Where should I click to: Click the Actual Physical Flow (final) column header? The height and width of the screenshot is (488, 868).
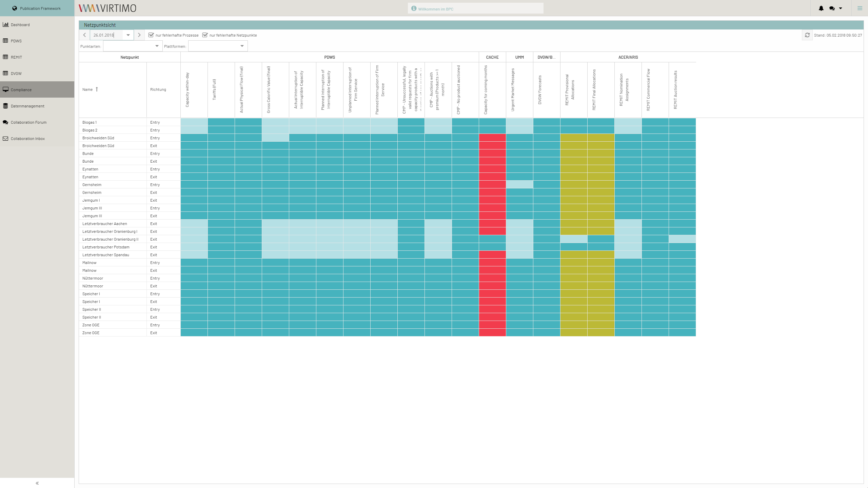point(248,90)
